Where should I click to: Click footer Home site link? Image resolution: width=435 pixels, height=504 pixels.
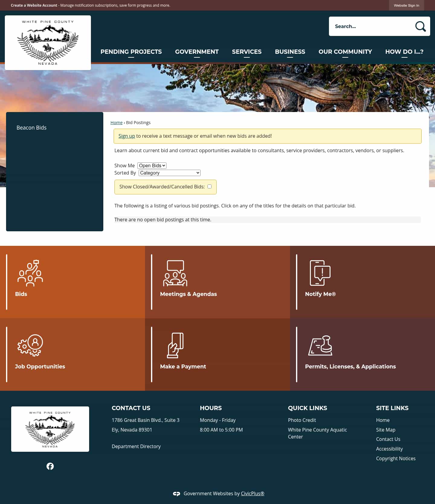[x=383, y=420]
